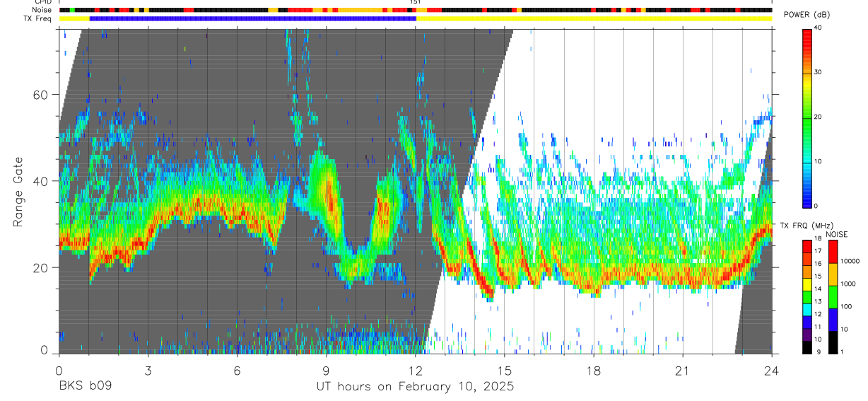The height and width of the screenshot is (401, 868).
Task: Click the 6 tick on the UT hours axis
Action: point(237,371)
